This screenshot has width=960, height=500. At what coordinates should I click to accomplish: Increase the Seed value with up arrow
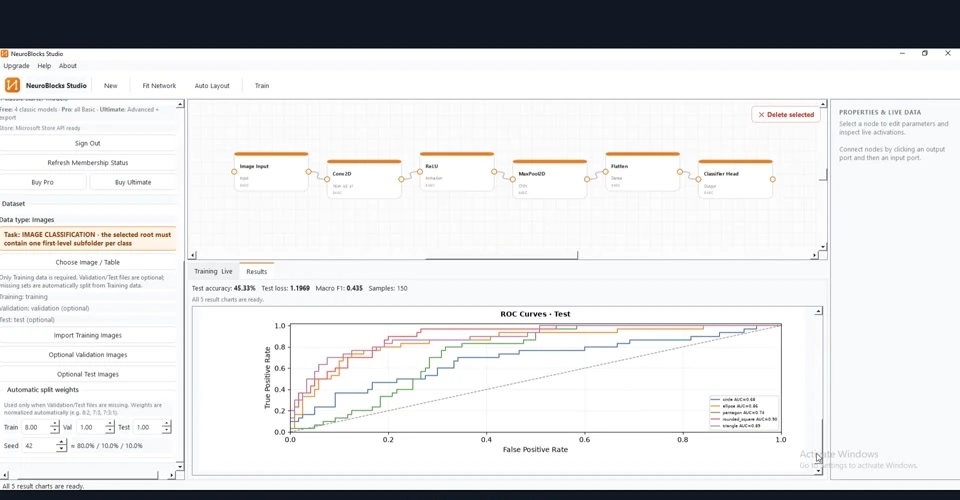pos(61,442)
